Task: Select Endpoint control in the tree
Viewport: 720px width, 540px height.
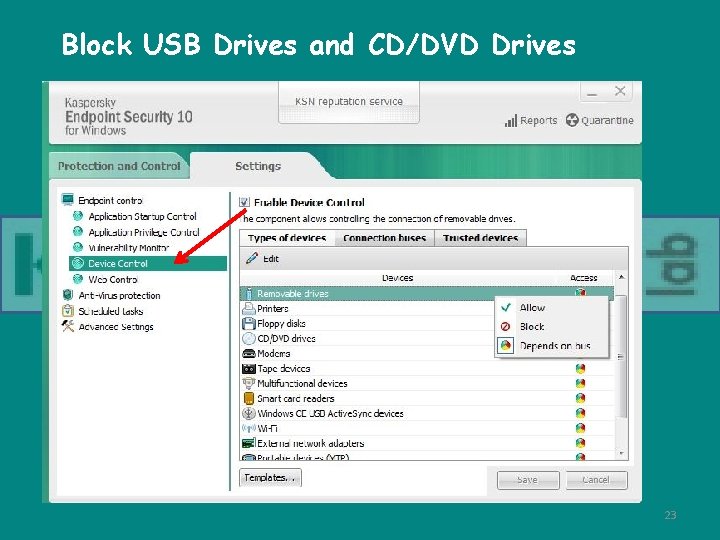Action: click(110, 200)
